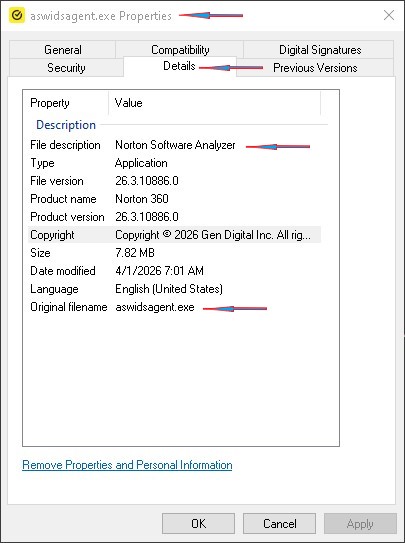Open the Compatibility tab
Screen dimensions: 405x543
click(x=180, y=50)
